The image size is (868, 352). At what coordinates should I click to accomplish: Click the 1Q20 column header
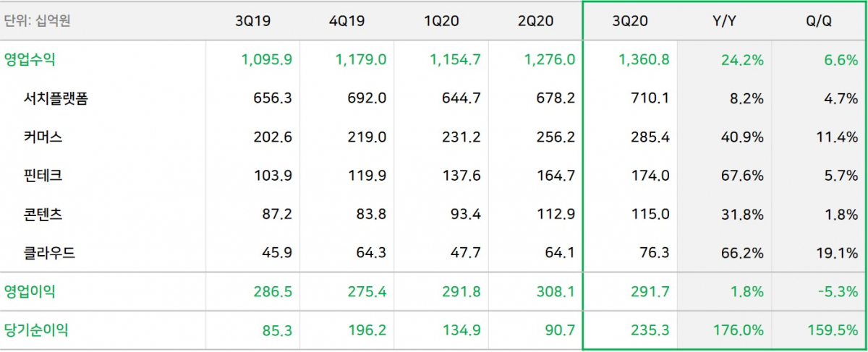coord(441,21)
